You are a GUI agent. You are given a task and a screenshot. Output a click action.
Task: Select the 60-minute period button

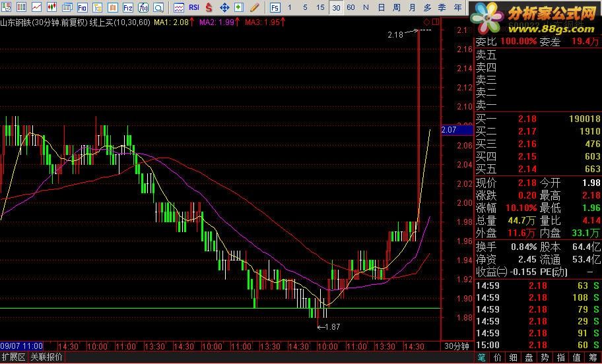351,7
